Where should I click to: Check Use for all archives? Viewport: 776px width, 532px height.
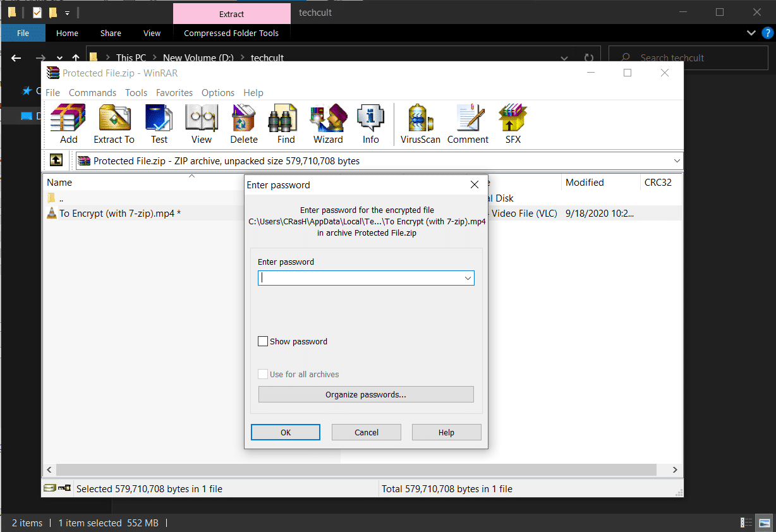tap(263, 374)
